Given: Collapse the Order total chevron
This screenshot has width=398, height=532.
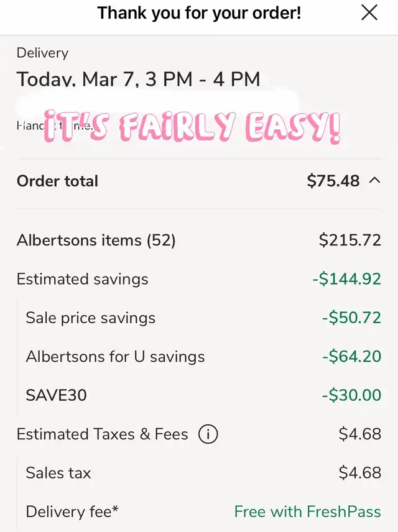Looking at the screenshot, I should pos(374,181).
